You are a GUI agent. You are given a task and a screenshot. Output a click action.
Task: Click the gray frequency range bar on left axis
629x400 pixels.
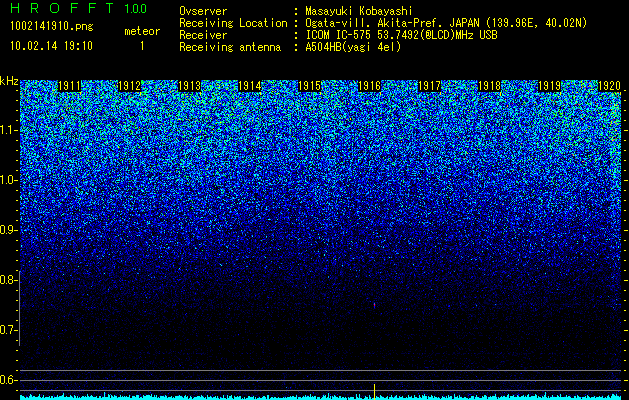(x=20, y=309)
